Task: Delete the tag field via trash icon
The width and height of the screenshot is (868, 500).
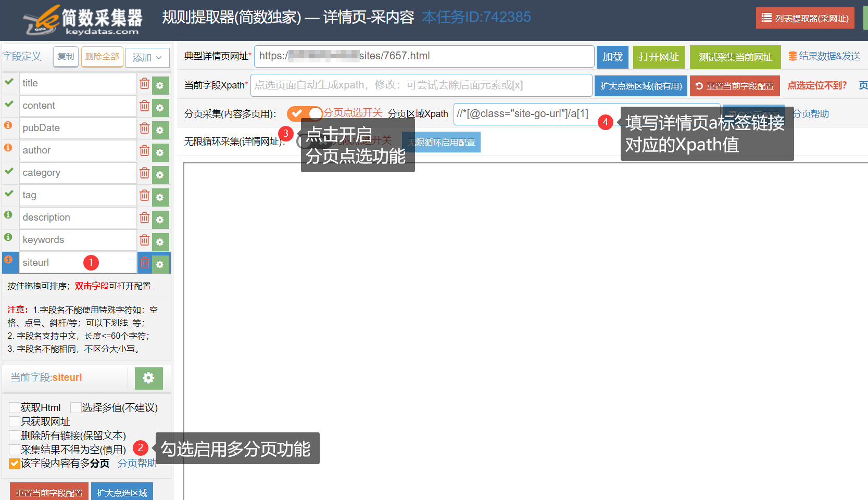Action: tap(145, 195)
